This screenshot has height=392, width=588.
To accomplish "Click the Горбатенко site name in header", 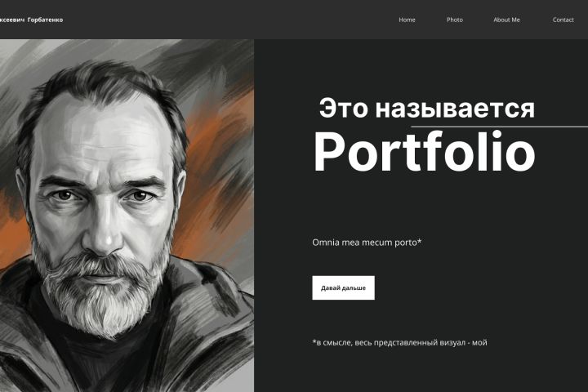I will (45, 20).
